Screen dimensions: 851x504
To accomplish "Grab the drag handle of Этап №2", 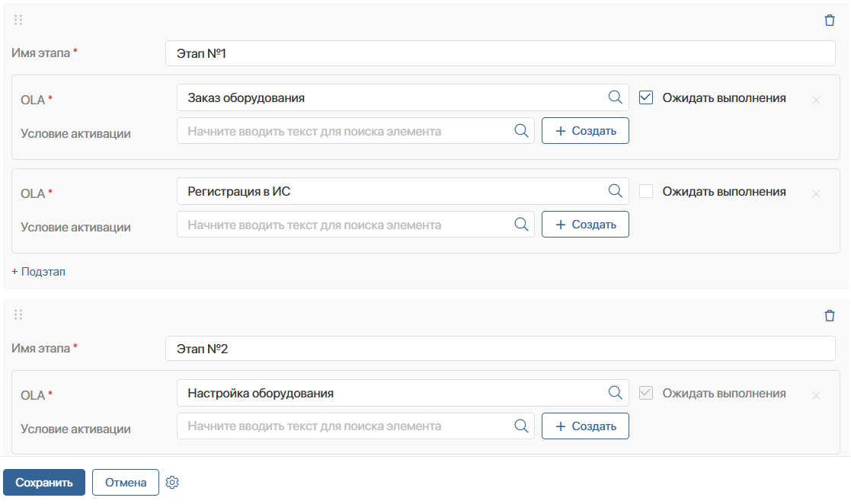I will point(18,314).
